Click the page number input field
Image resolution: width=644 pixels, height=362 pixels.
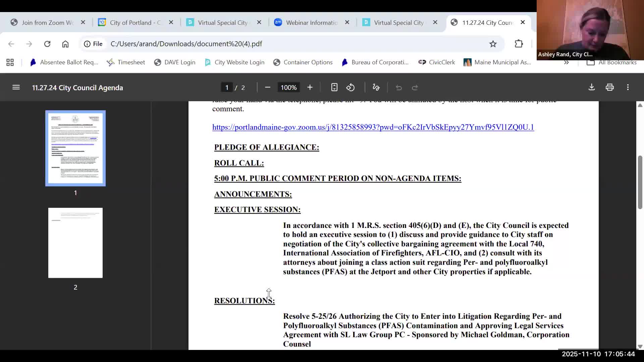pyautogui.click(x=227, y=87)
